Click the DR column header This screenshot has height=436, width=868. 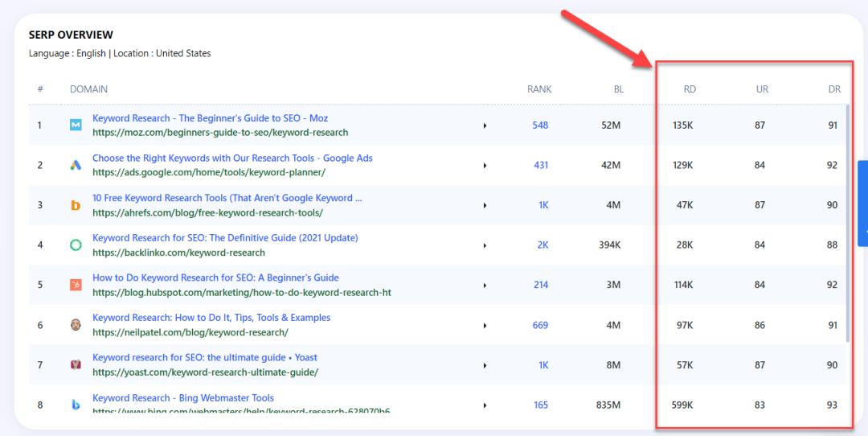pyautogui.click(x=834, y=88)
